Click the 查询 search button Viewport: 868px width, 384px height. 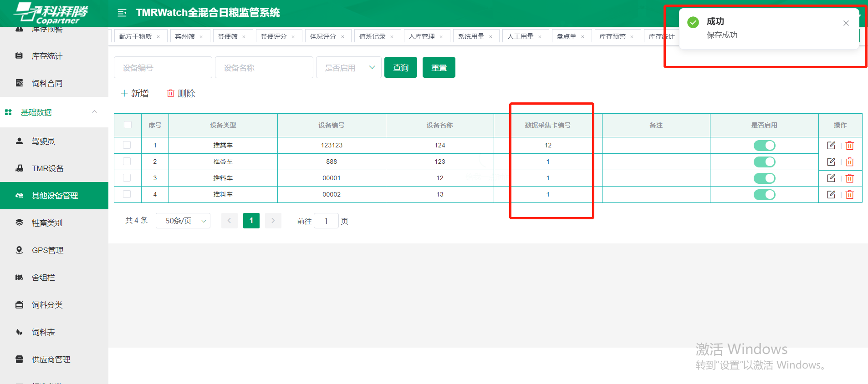coord(400,68)
